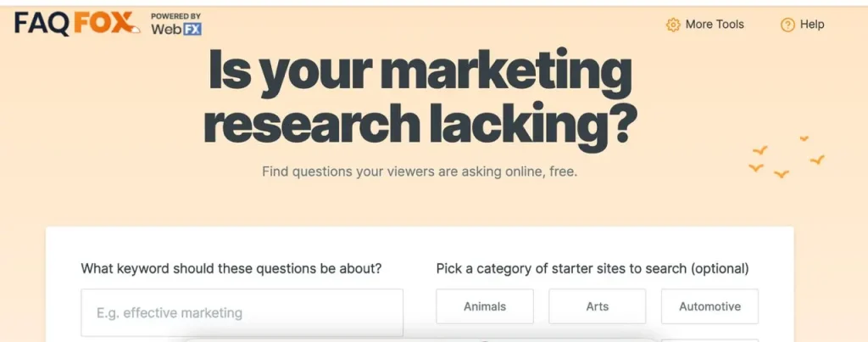
Task: Click the "Is your marketing research lacking?" headline
Action: [420, 98]
